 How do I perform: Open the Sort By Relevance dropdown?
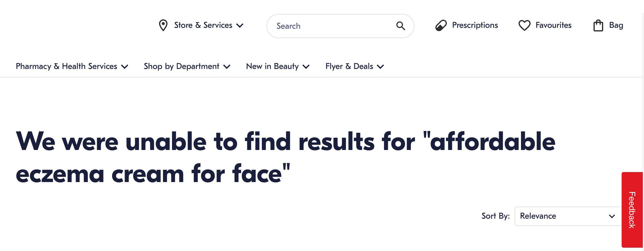coord(568,216)
